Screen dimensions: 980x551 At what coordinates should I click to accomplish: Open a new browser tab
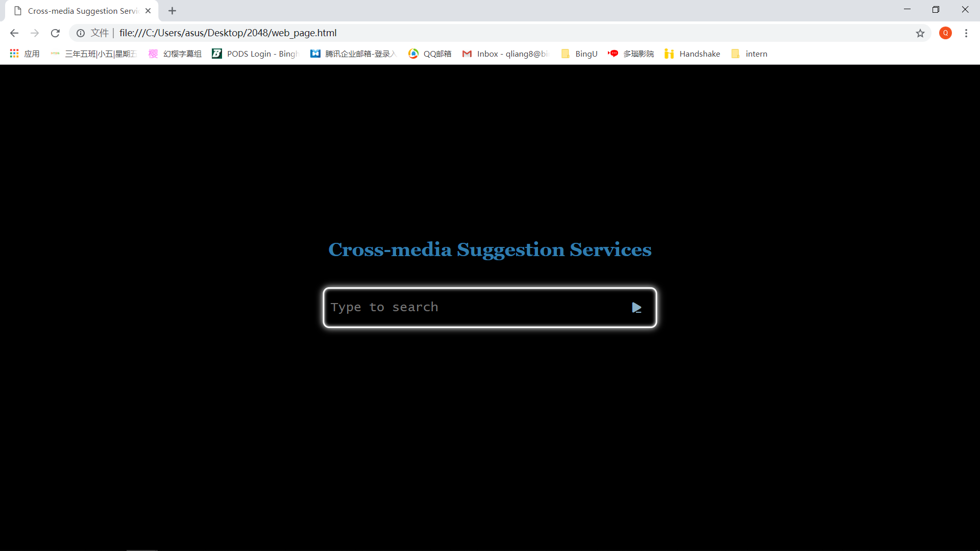(x=172, y=11)
